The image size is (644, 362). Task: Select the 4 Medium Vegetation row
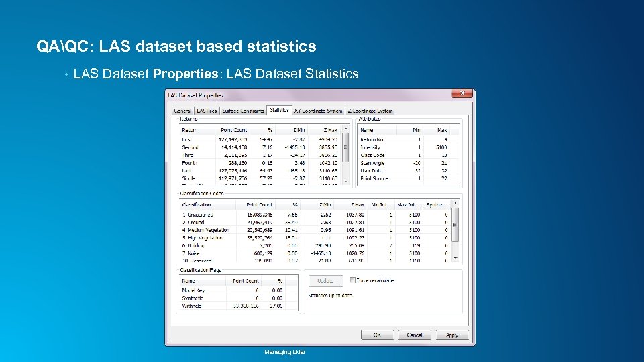point(315,230)
